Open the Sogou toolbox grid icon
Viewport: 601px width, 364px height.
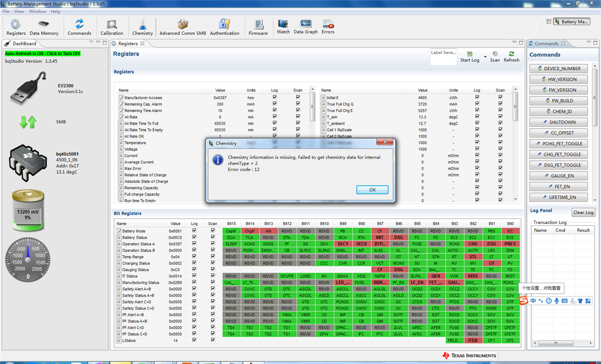tap(588, 301)
